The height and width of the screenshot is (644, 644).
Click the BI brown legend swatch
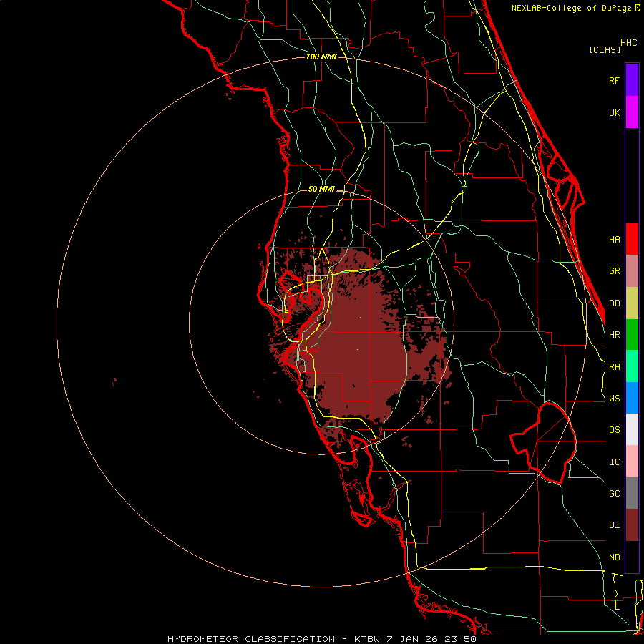pyautogui.click(x=632, y=525)
